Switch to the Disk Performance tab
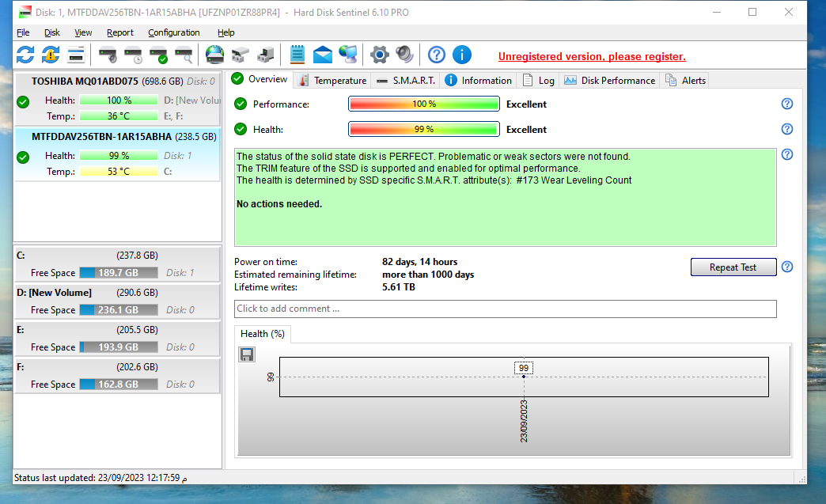This screenshot has height=504, width=826. pyautogui.click(x=610, y=81)
